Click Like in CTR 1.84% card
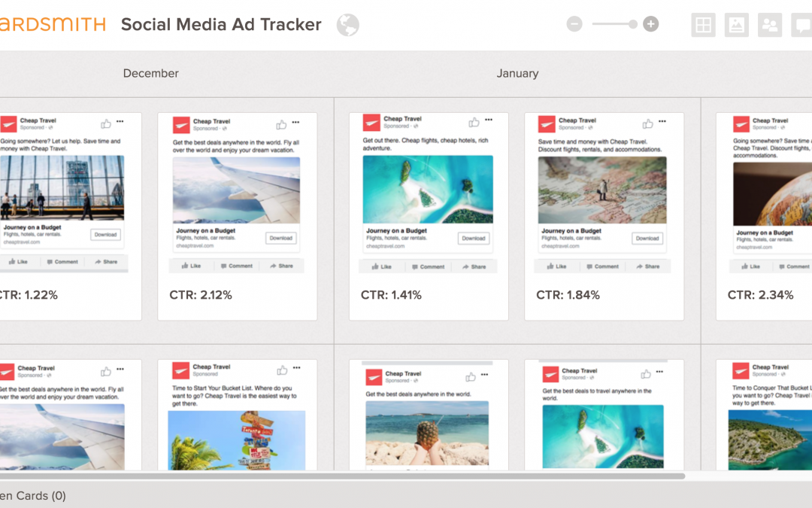 pyautogui.click(x=556, y=266)
